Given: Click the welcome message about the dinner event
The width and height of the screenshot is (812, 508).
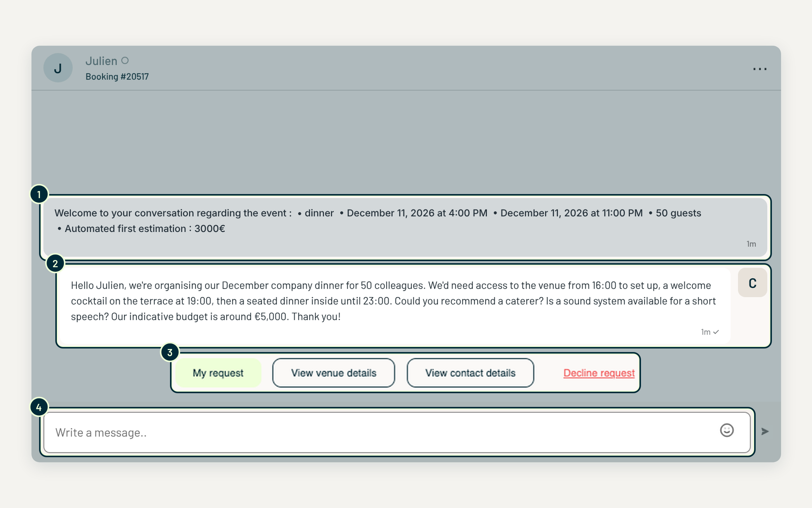Looking at the screenshot, I should point(405,228).
